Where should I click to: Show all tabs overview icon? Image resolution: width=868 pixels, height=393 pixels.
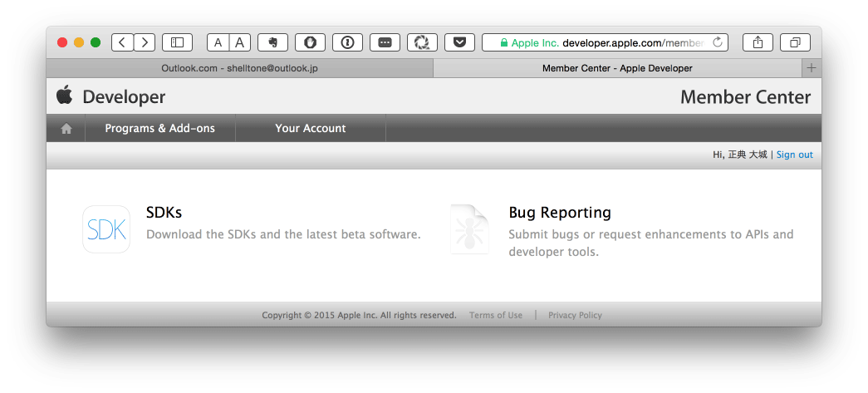pos(796,42)
